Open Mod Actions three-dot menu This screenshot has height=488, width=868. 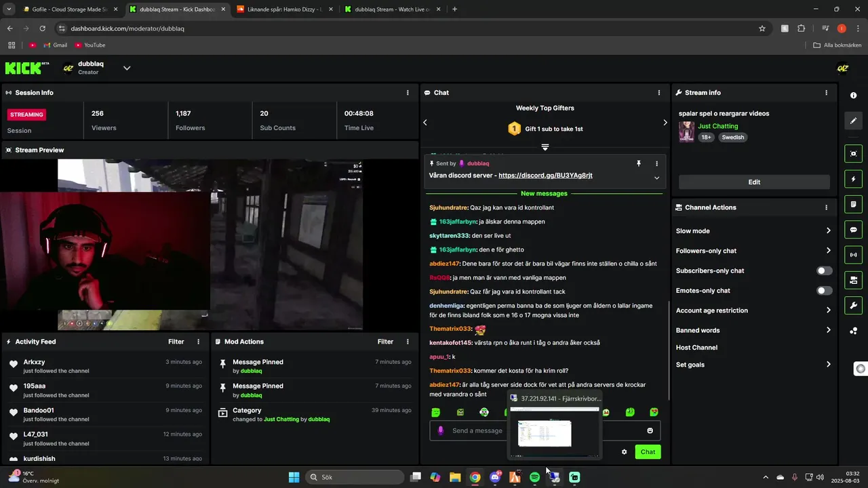coord(408,342)
